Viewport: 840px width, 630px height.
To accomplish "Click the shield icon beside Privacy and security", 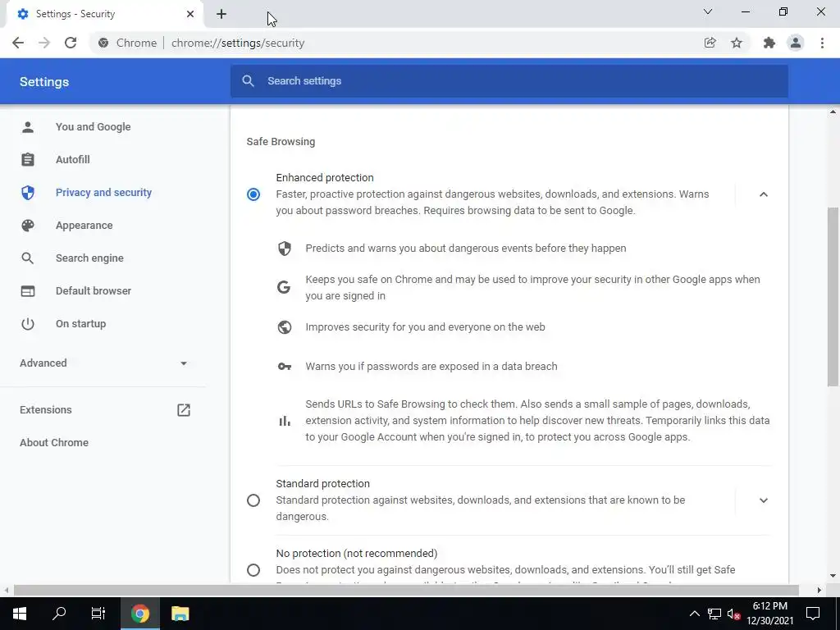I will pos(28,192).
